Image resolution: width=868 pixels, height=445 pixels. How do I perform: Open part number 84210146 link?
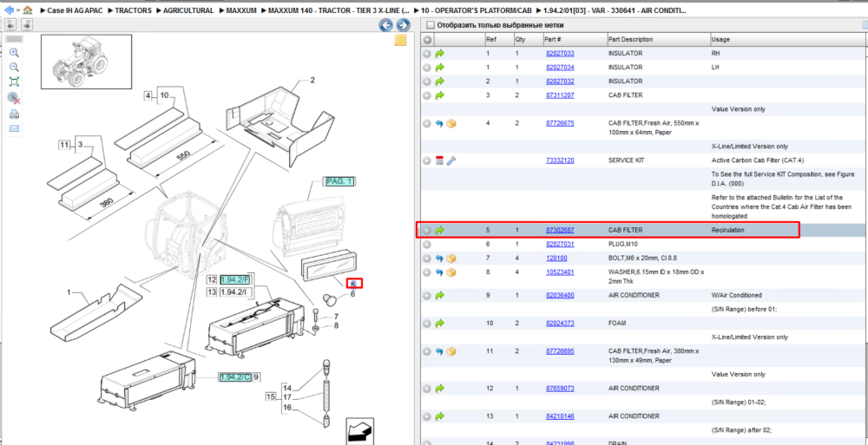pos(560,416)
